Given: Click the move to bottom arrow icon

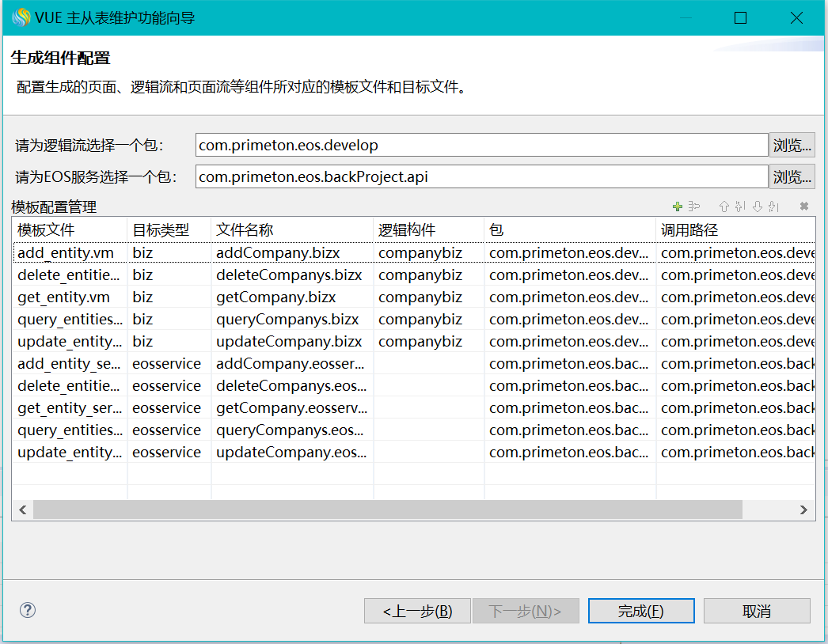Looking at the screenshot, I should pos(773,206).
